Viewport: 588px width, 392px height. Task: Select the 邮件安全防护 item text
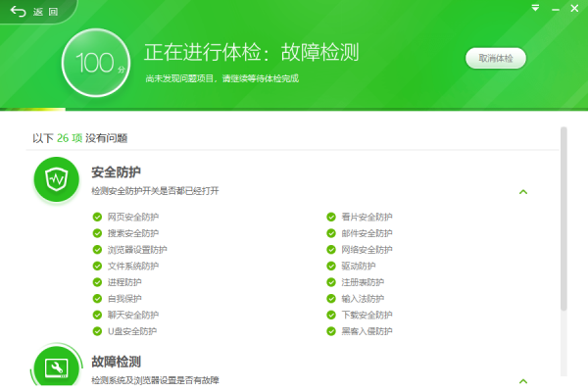pyautogui.click(x=367, y=233)
